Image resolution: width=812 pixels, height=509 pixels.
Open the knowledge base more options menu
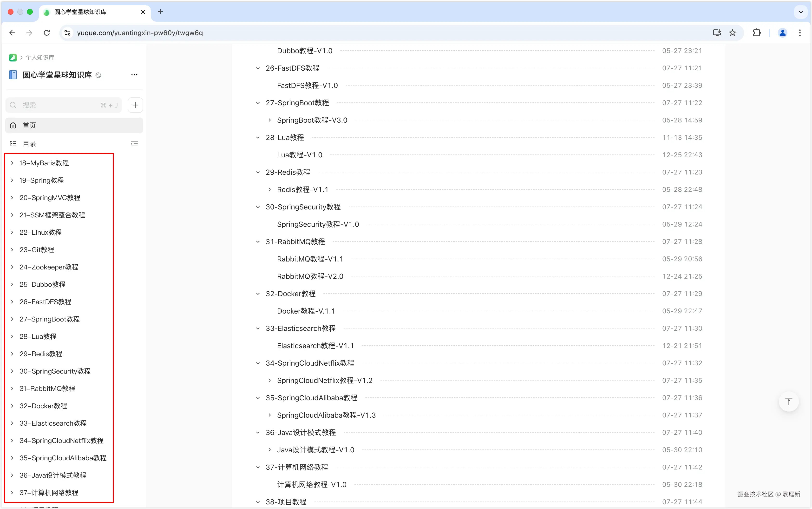[134, 75]
